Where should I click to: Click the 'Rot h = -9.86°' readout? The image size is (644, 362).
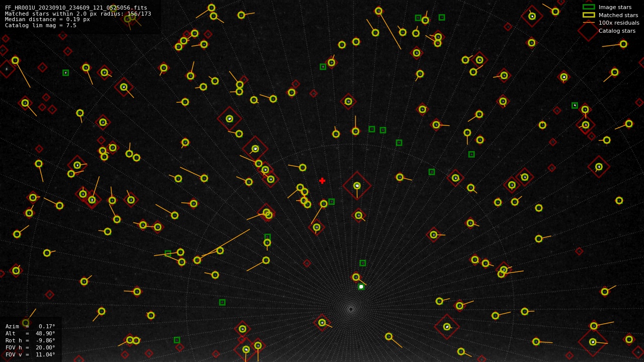click(30, 340)
